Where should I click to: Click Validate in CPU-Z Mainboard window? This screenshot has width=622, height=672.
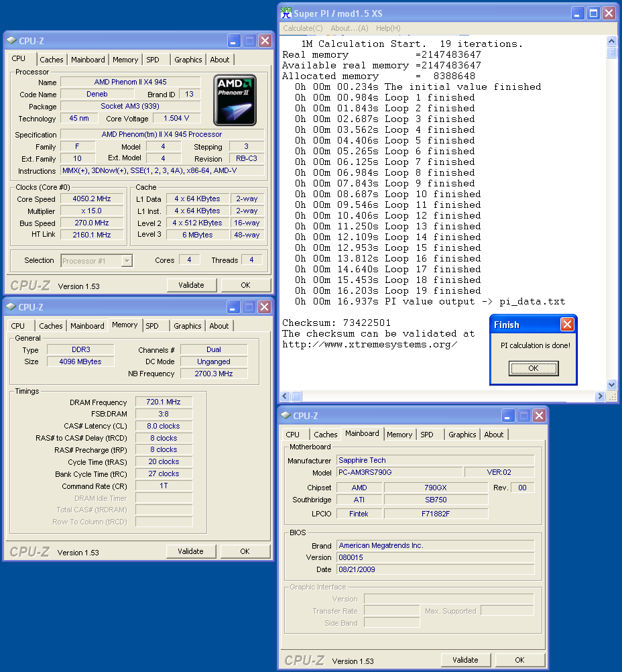pos(466,659)
